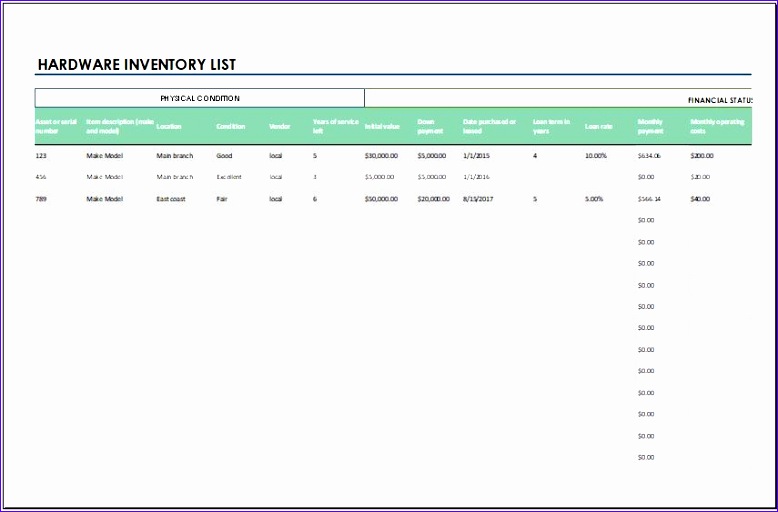Click vendor 'local' in the row for asset 789
Screen dimensions: 778x512
[x=275, y=199]
